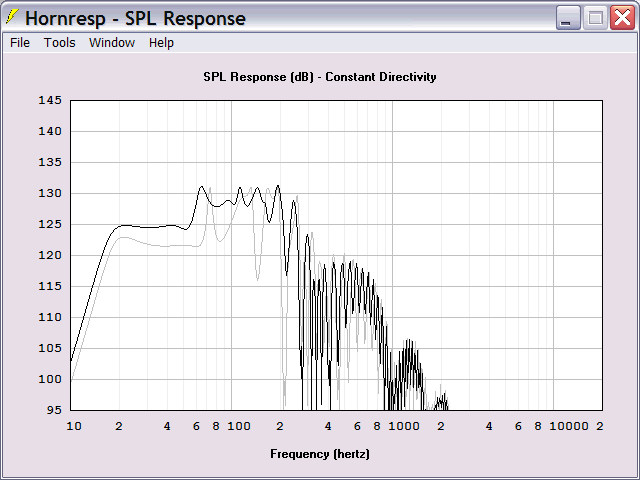Click the 110 dB axis value
Viewport: 640px width, 480px height.
pyautogui.click(x=50, y=317)
